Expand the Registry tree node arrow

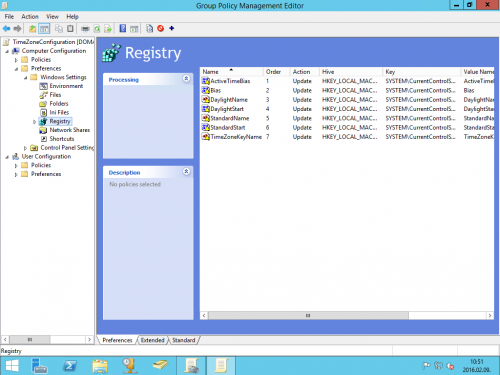point(34,122)
